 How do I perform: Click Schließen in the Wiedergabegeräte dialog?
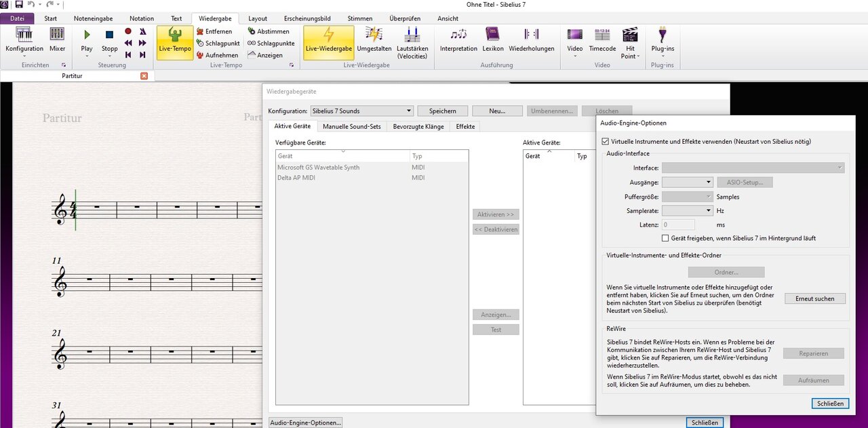[x=705, y=423]
